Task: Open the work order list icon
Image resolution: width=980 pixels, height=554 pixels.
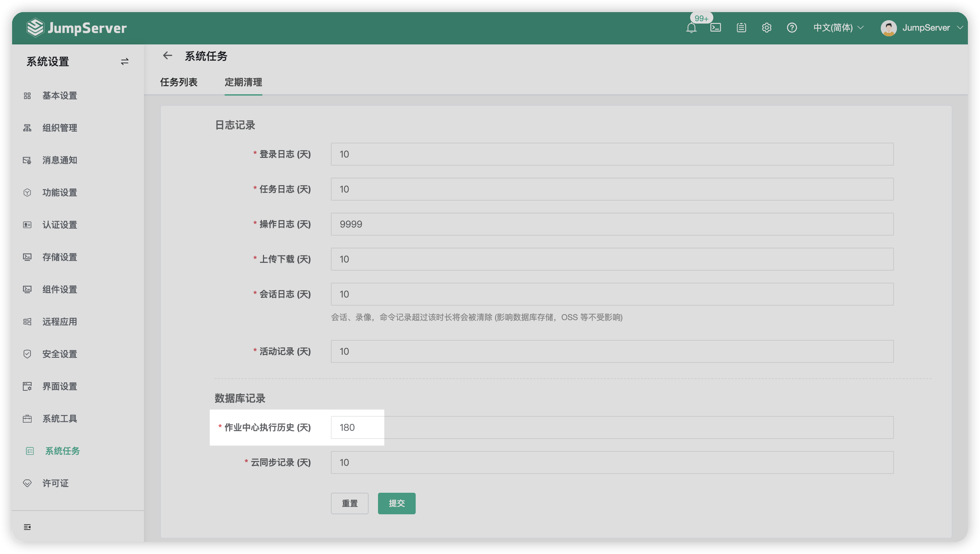Action: tap(741, 28)
